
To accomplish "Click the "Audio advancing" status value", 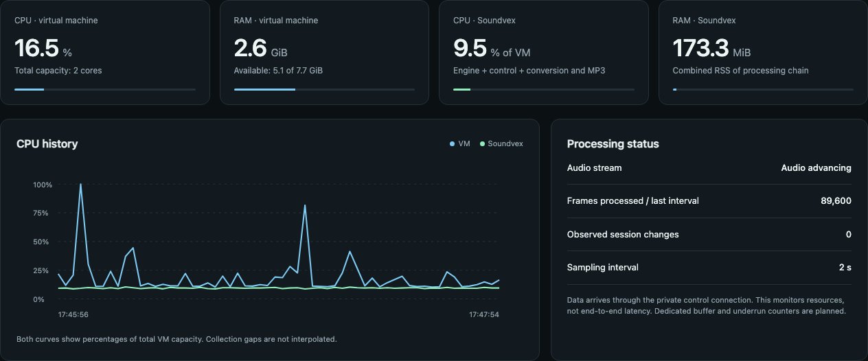I will point(816,167).
